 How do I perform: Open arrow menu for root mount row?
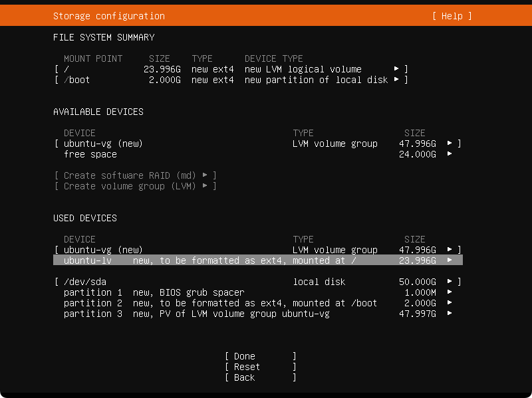pyautogui.click(x=396, y=69)
